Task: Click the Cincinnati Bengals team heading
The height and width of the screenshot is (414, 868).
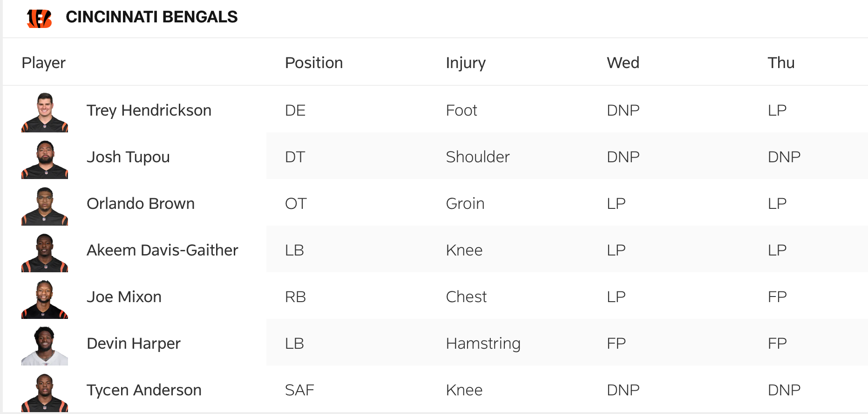Action: click(x=151, y=17)
